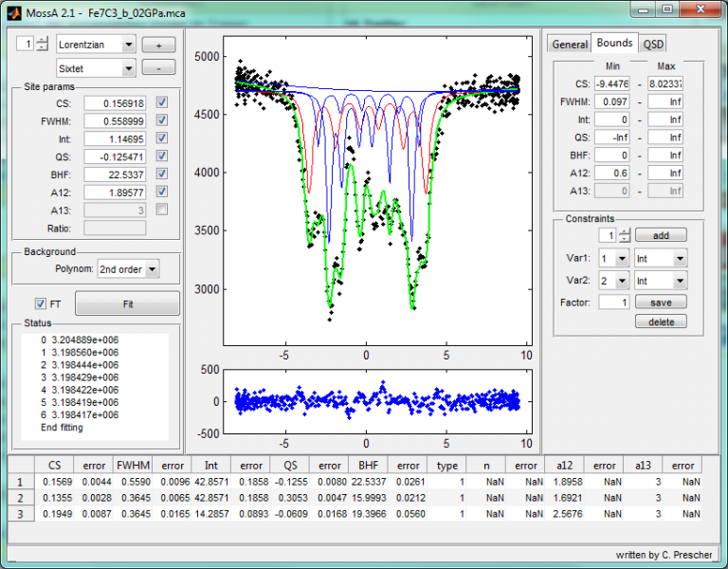Click the site number spinner at top left
The image size is (728, 569).
(42, 45)
